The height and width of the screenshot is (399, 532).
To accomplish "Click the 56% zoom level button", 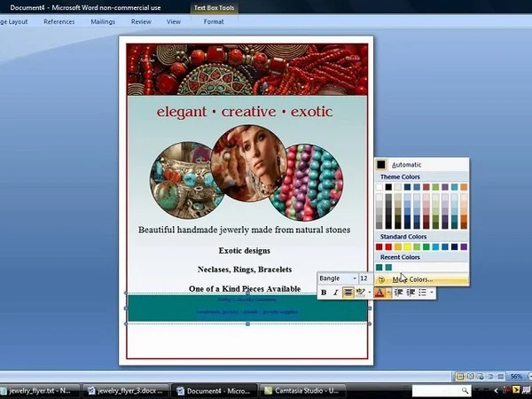I will coord(516,377).
